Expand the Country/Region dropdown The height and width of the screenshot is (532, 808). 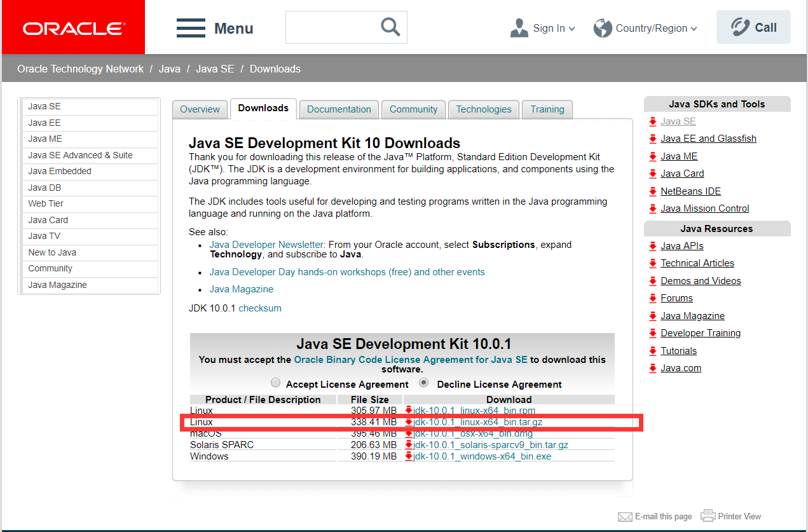(694, 29)
